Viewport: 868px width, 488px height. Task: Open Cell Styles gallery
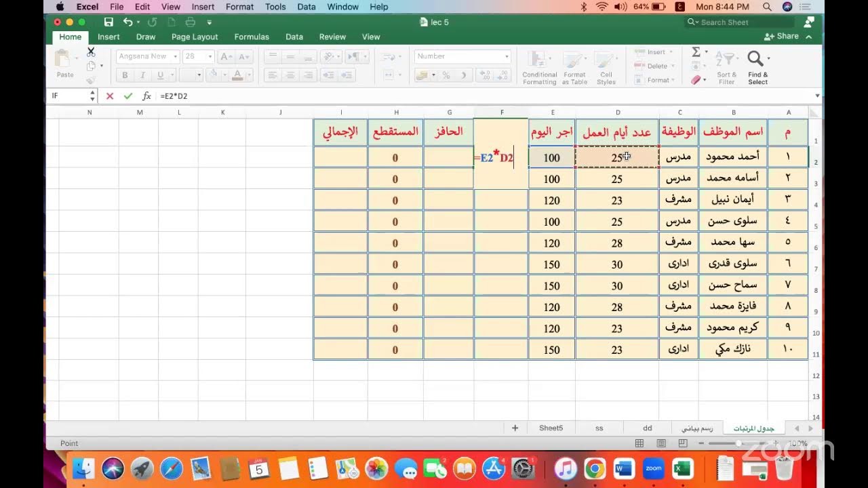(x=606, y=68)
